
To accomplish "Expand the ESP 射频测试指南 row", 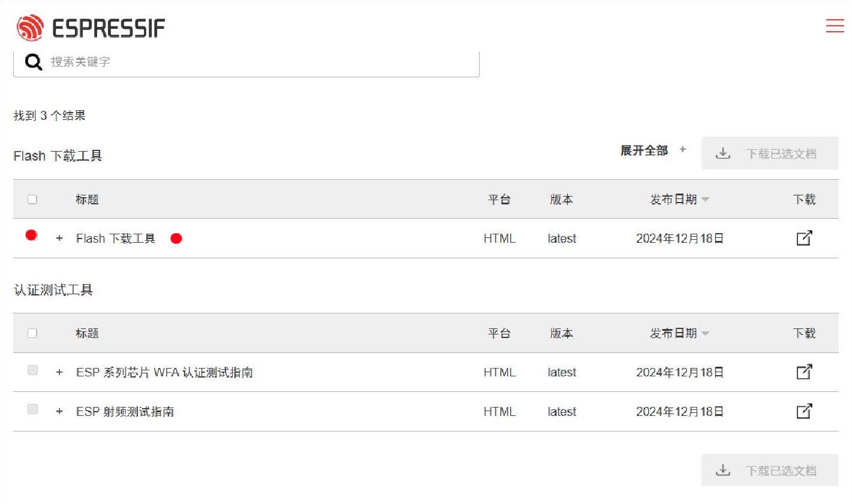I will tap(59, 411).
